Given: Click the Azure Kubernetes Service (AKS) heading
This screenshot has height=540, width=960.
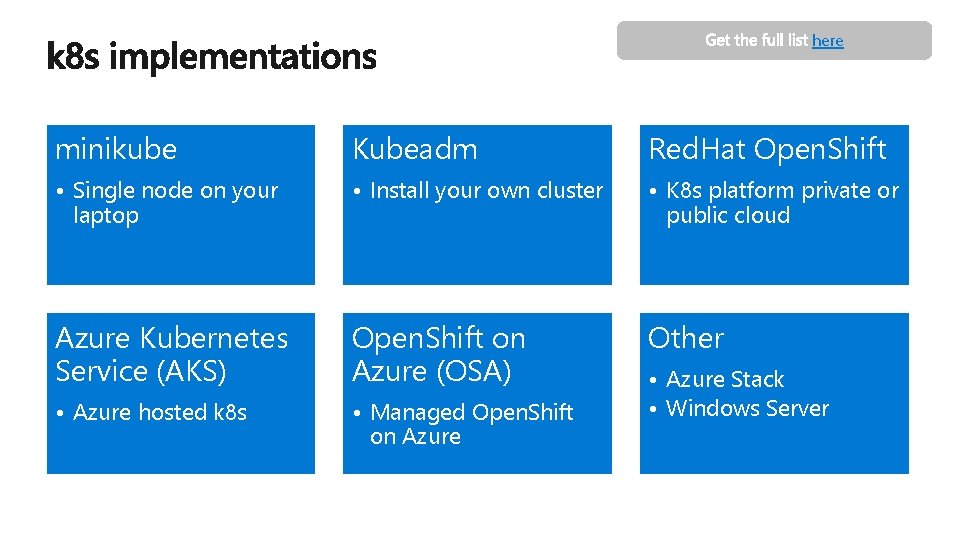Looking at the screenshot, I should click(171, 354).
